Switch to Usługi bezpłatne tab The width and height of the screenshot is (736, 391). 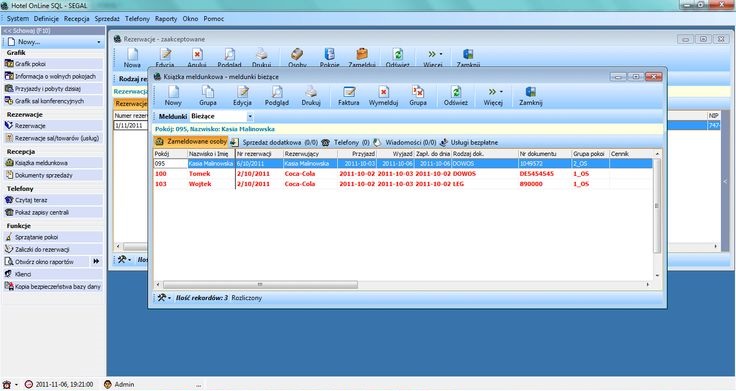[469, 142]
